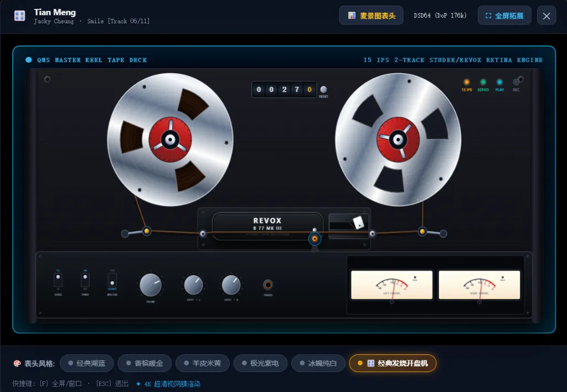Image resolution: width=567 pixels, height=392 pixels.
Task: Click the DSD64 (DoP 176k) format label
Action: pyautogui.click(x=440, y=16)
